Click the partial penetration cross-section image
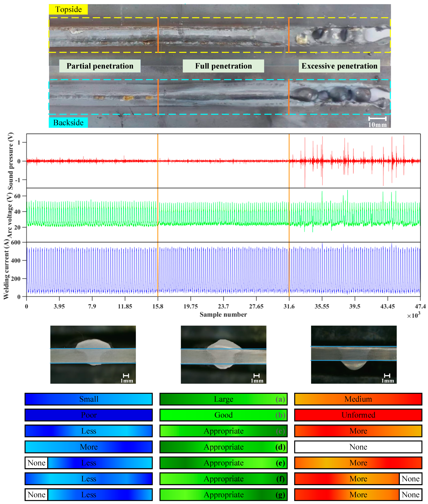This screenshot has width=428, height=504. click(93, 354)
